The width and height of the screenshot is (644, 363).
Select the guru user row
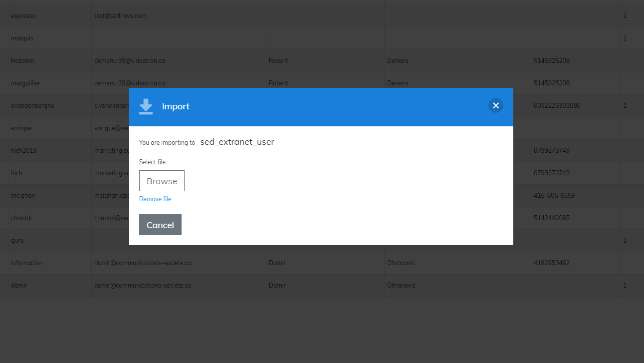point(17,240)
